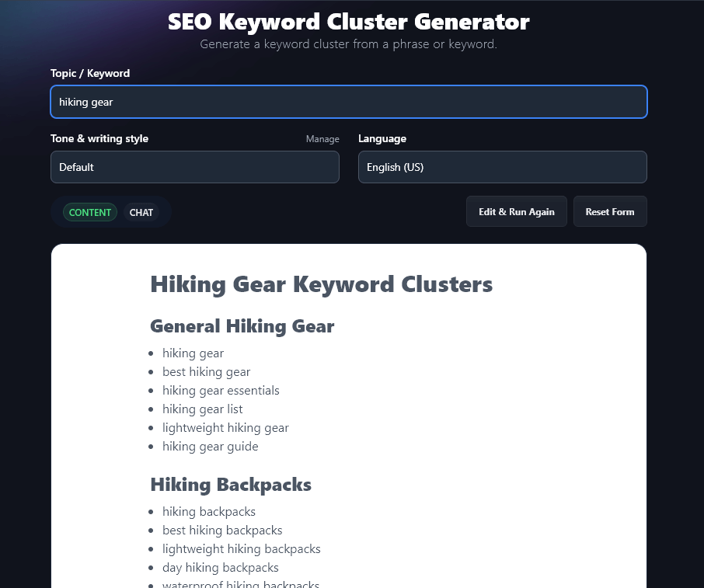Click the "day hiking backpacks" keyword
The width and height of the screenshot is (704, 588).
[220, 567]
